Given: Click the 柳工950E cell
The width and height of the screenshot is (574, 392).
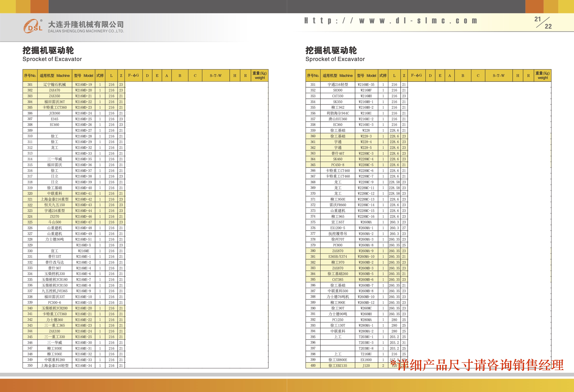Looking at the screenshot, I should pyautogui.click(x=338, y=199).
